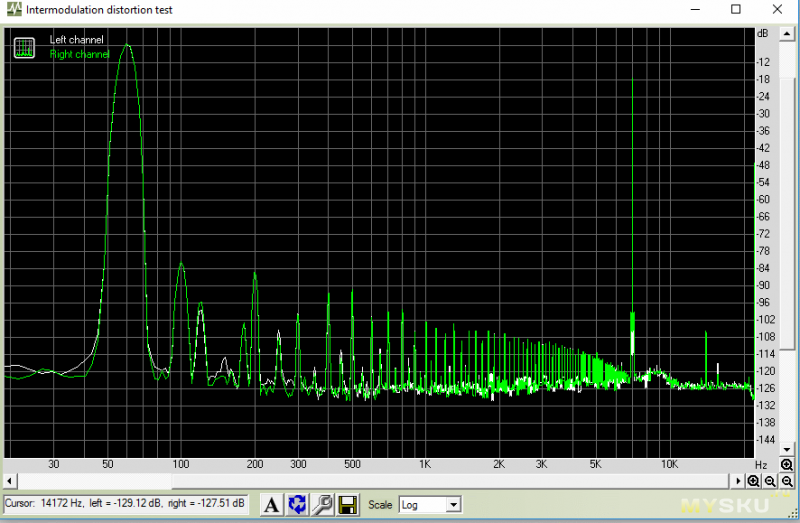Screen dimensions: 800x523
Task: Click the Cursor readout status field
Action: click(126, 504)
